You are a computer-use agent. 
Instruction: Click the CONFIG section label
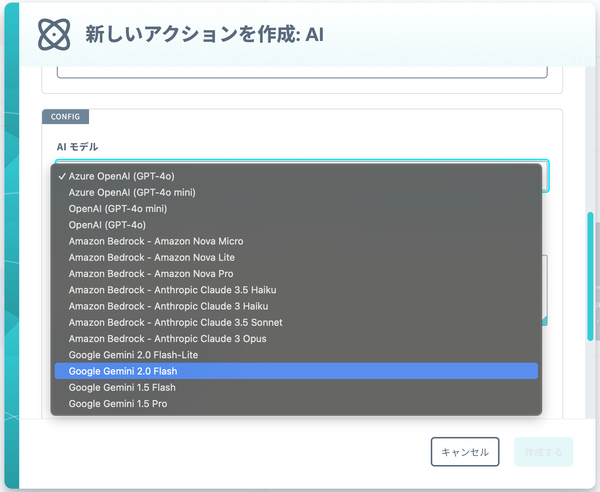coord(65,117)
